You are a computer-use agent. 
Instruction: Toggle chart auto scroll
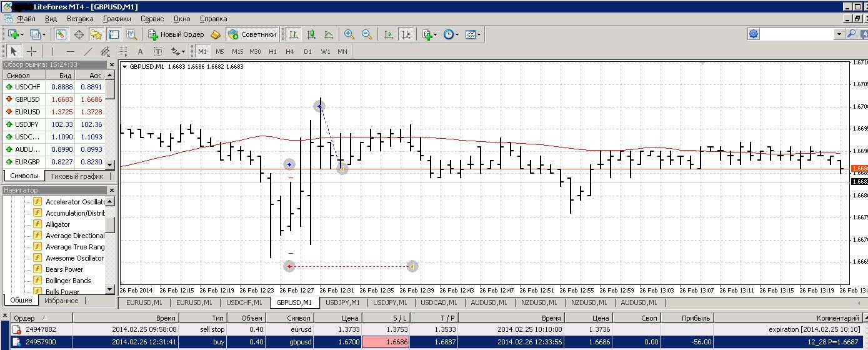coord(389,35)
